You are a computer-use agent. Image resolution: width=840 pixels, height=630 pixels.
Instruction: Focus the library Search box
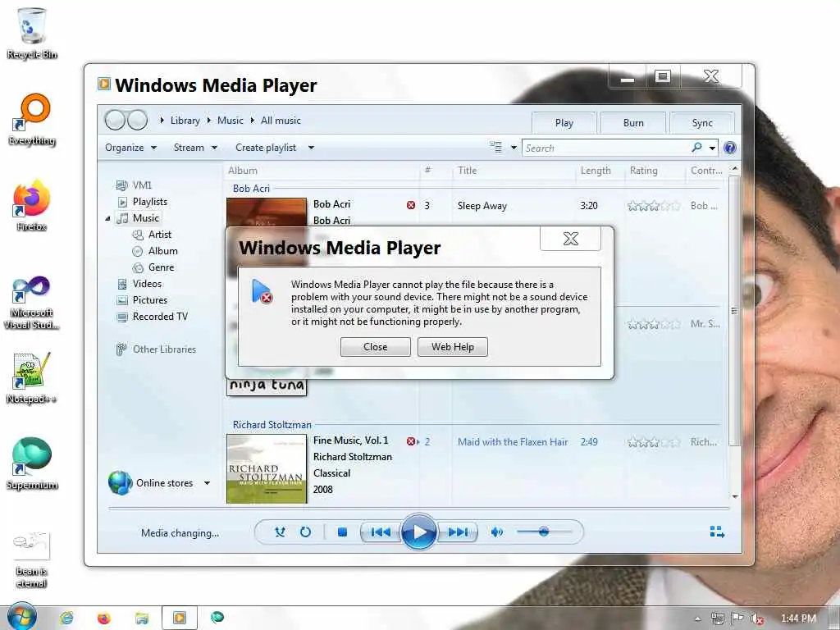[606, 148]
